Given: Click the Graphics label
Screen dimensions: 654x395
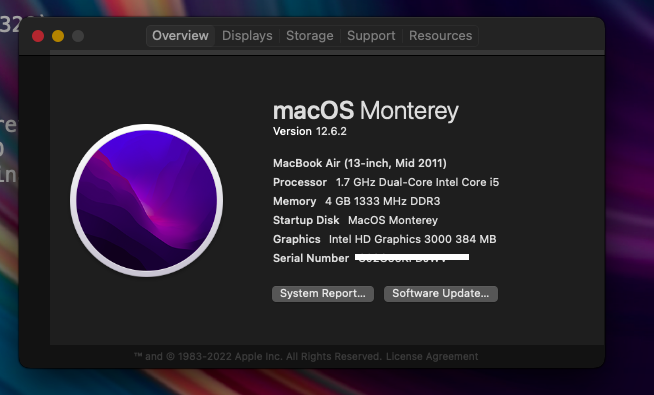Looking at the screenshot, I should [297, 239].
